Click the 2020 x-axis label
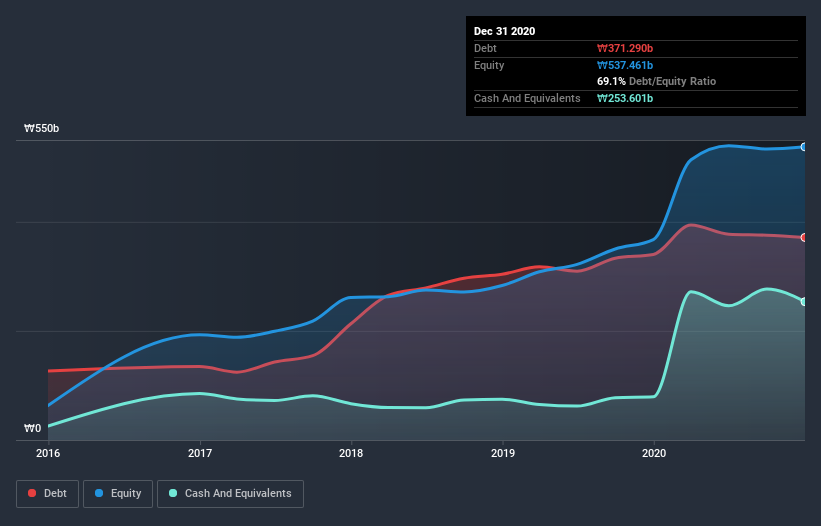 point(654,453)
